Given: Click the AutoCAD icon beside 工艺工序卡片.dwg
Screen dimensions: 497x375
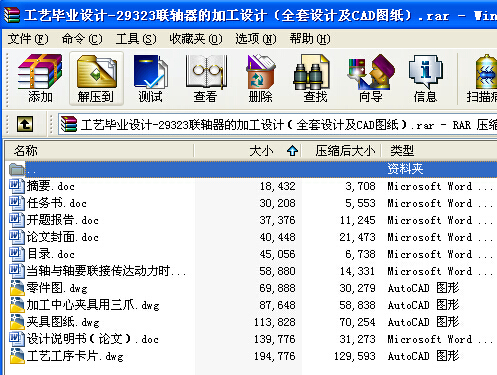Looking at the screenshot, I should tap(17, 356).
